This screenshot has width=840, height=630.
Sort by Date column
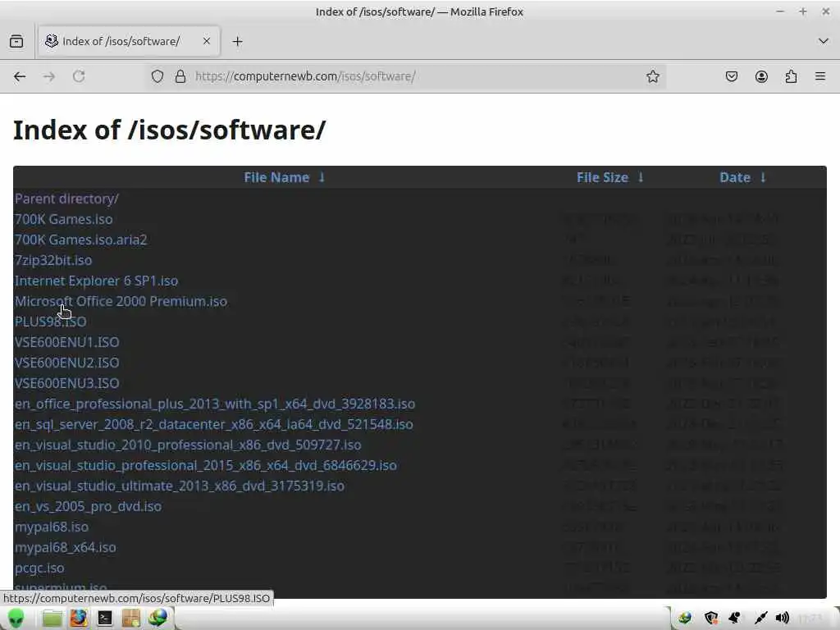tap(735, 177)
